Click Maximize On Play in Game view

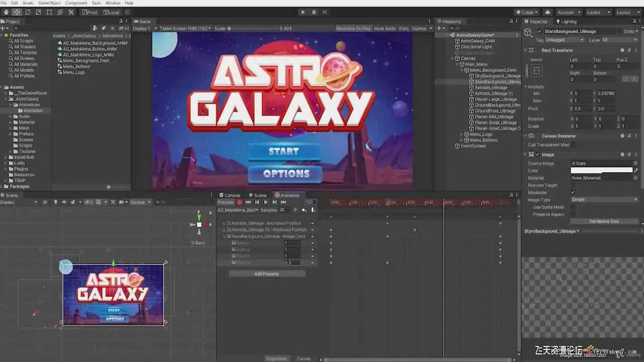click(x=353, y=29)
